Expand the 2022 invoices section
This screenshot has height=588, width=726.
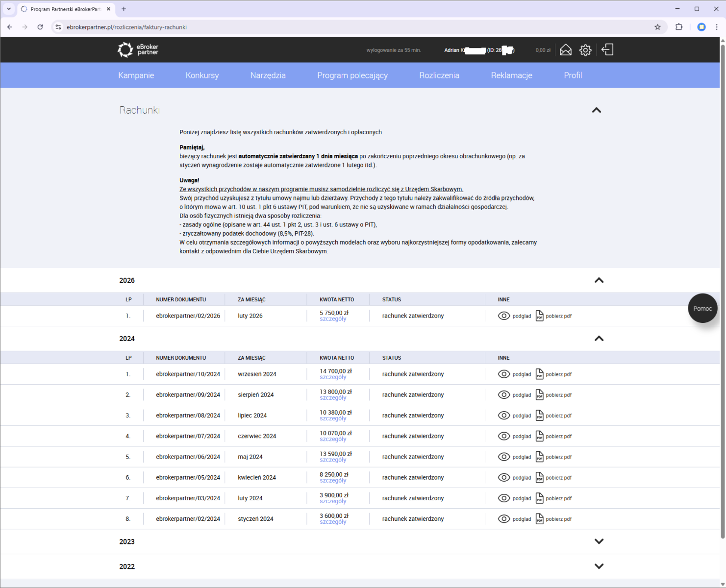tap(599, 566)
